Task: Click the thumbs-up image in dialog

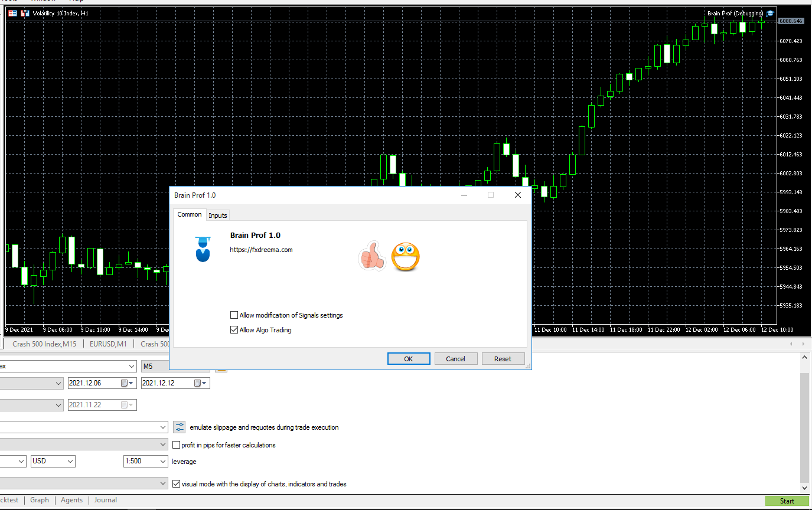Action: pyautogui.click(x=372, y=257)
